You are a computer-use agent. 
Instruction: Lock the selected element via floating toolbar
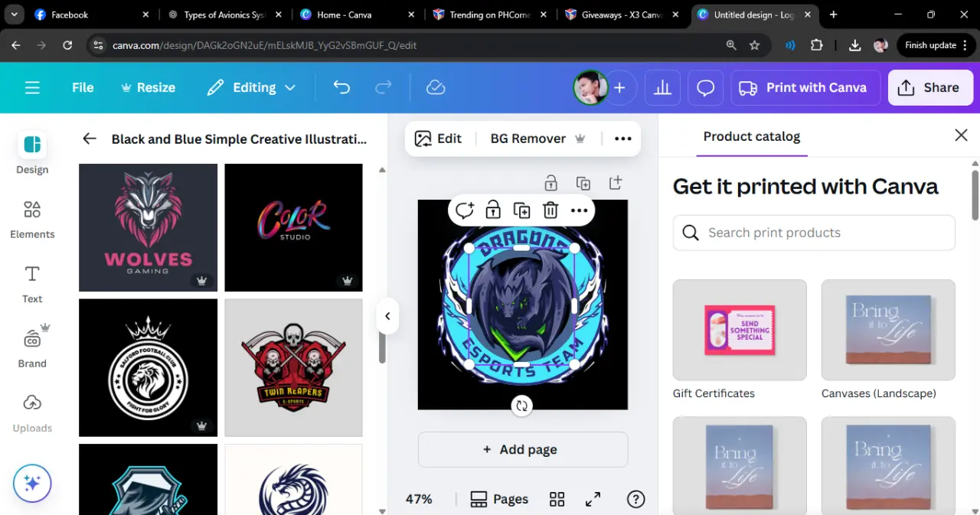(x=493, y=210)
